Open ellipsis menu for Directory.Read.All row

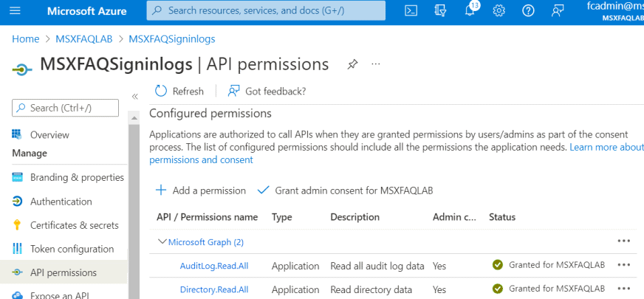pyautogui.click(x=624, y=289)
